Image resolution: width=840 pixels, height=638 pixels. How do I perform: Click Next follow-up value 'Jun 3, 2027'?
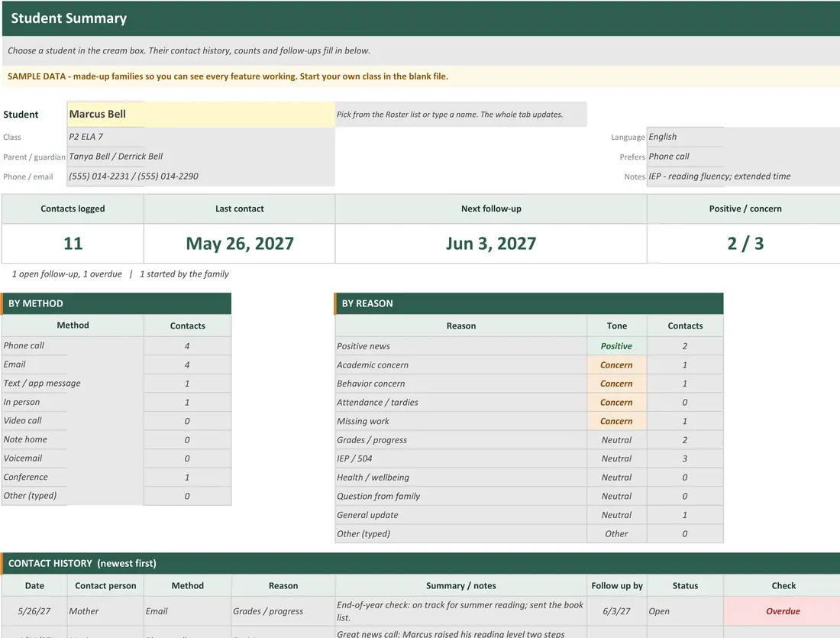[491, 244]
